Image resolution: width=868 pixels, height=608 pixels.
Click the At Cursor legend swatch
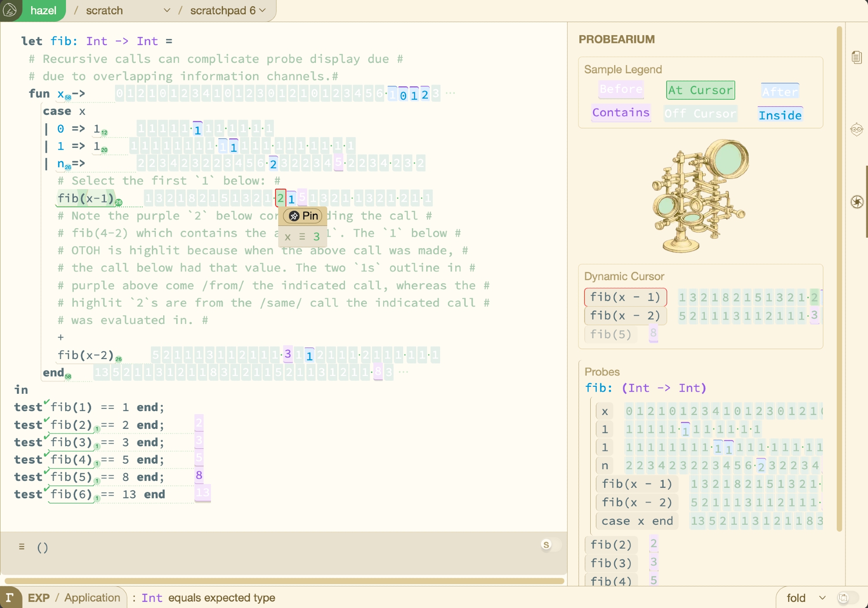[x=700, y=90]
